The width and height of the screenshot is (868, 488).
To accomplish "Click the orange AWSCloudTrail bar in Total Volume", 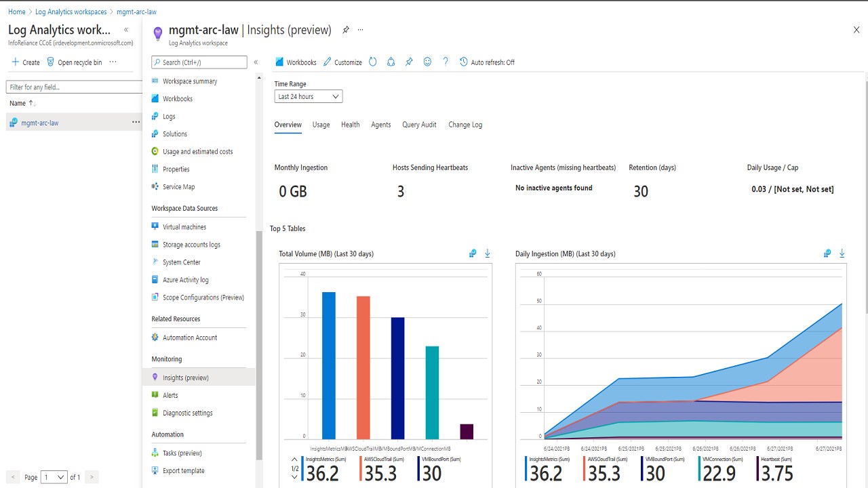I will pyautogui.click(x=363, y=368).
